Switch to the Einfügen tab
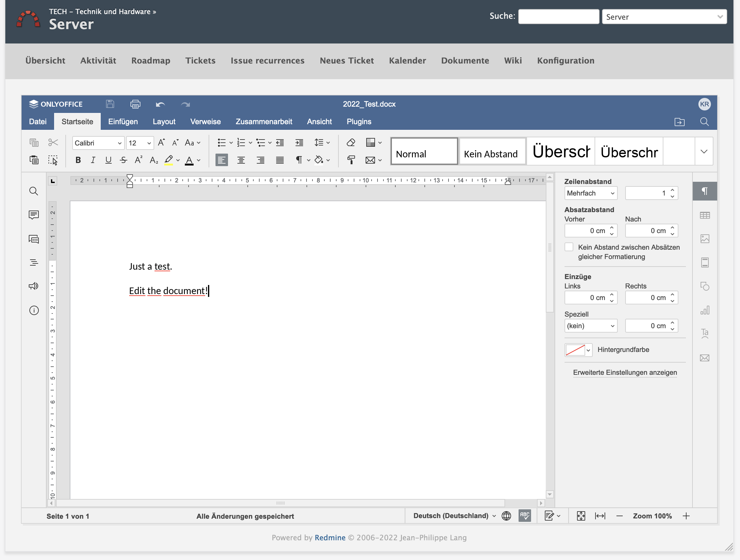 point(123,121)
